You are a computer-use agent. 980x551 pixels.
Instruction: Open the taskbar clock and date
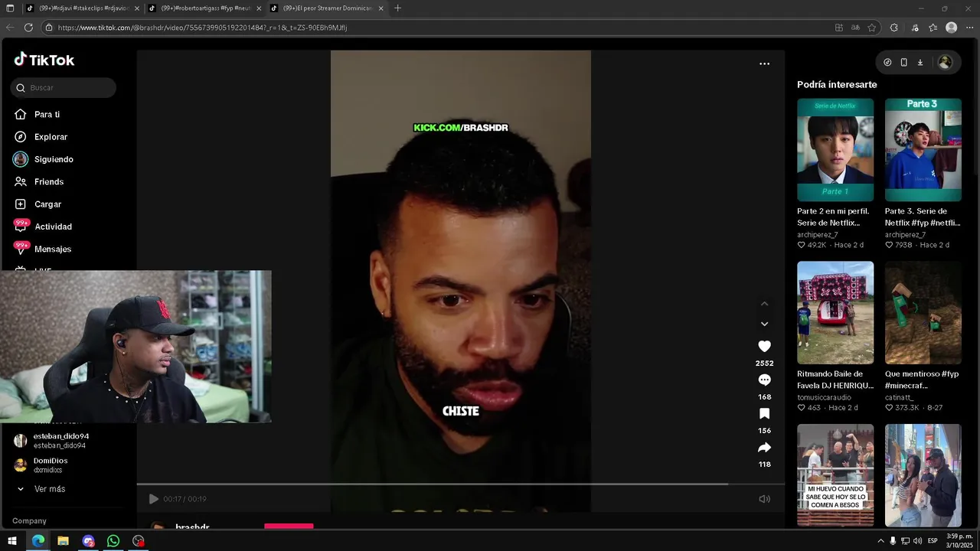[959, 540]
